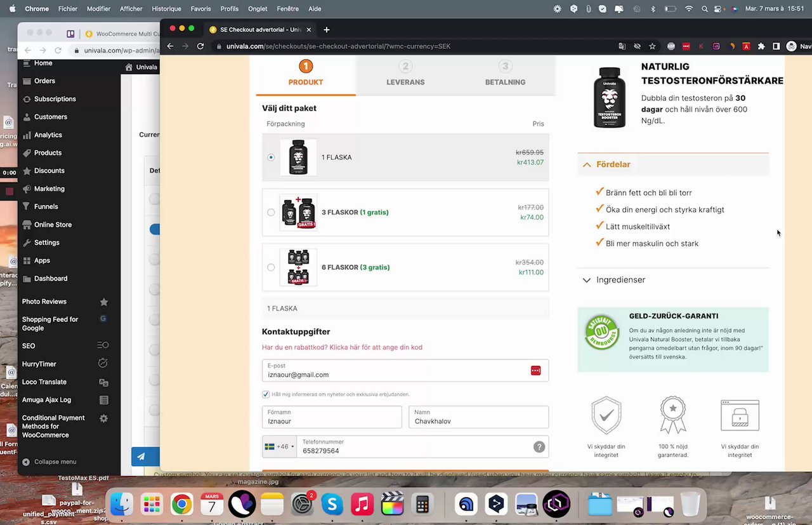The height and width of the screenshot is (525, 812).
Task: Open Photo Reviews admin page
Action: click(44, 302)
